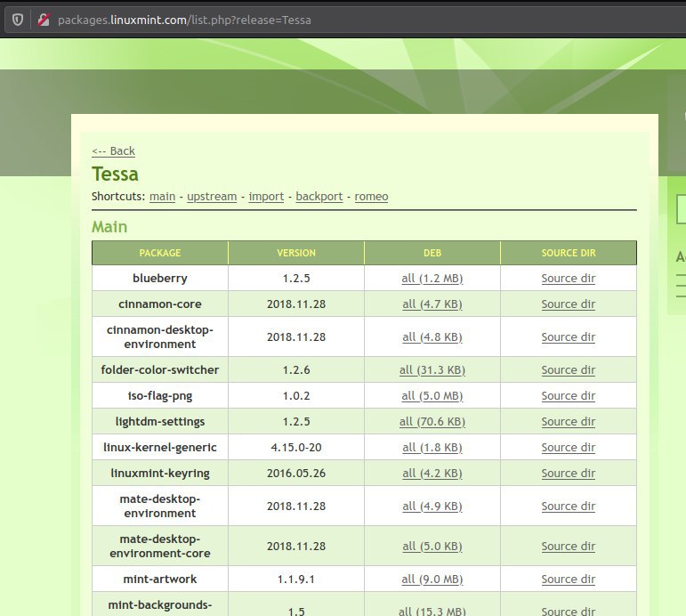Download folder-color-switcher deb all (31.3 KB)
The width and height of the screenshot is (686, 616).
tap(432, 369)
